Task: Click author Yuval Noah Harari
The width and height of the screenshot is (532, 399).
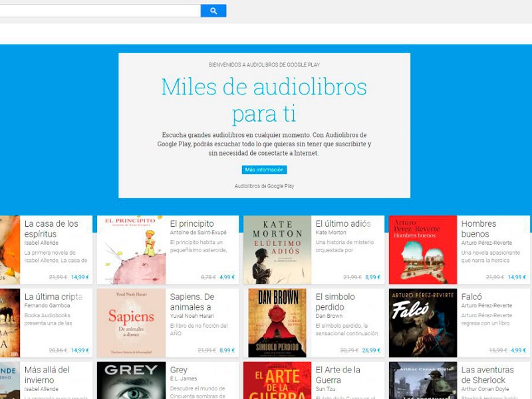Action: (192, 315)
